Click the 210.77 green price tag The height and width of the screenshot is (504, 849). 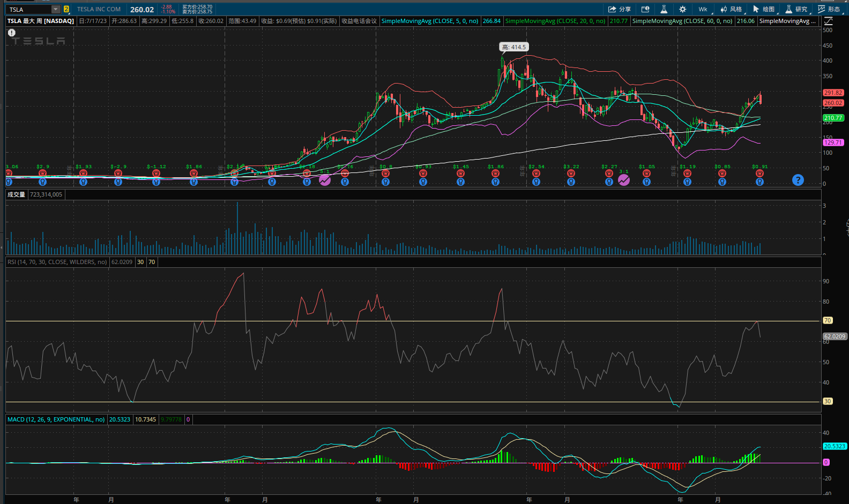coord(833,118)
